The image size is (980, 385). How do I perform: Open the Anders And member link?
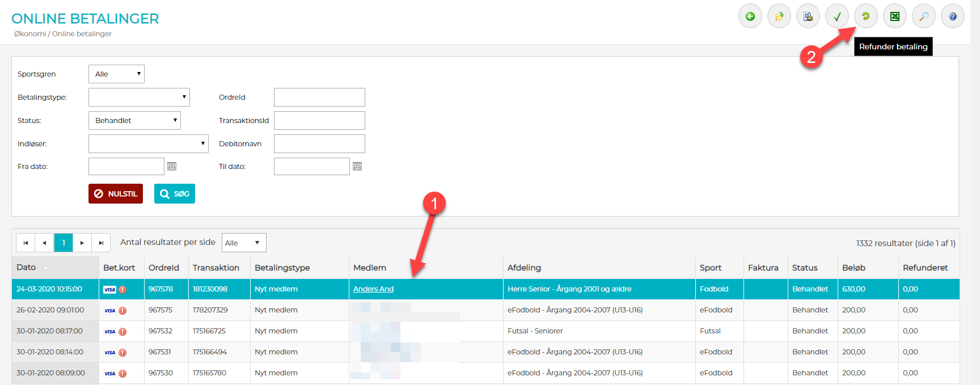pos(373,289)
